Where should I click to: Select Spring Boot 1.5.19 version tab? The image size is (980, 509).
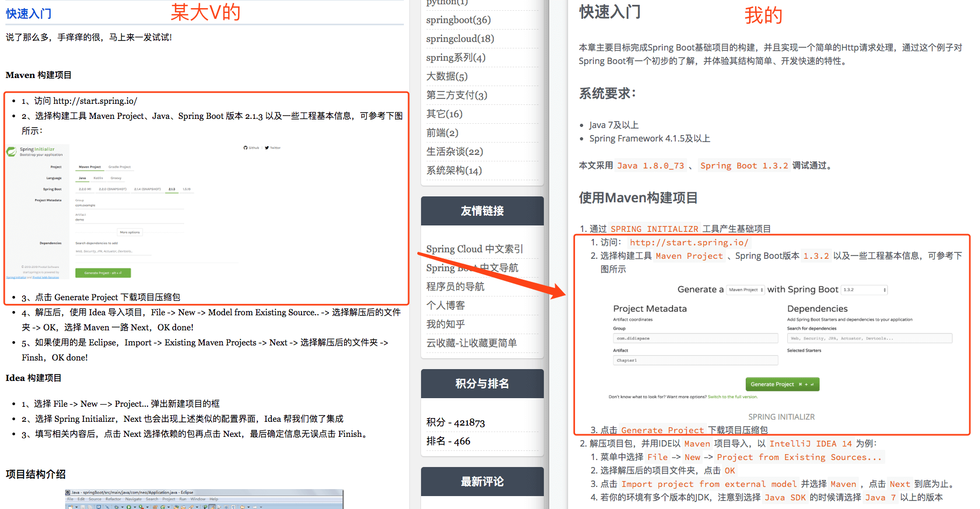(x=186, y=189)
